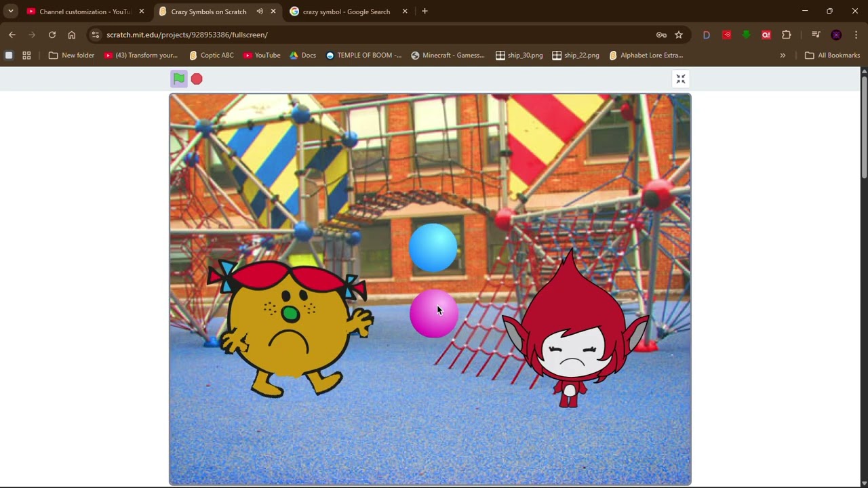Exit fullscreen mode on the Scratch stage
The image size is (868, 488).
(681, 79)
